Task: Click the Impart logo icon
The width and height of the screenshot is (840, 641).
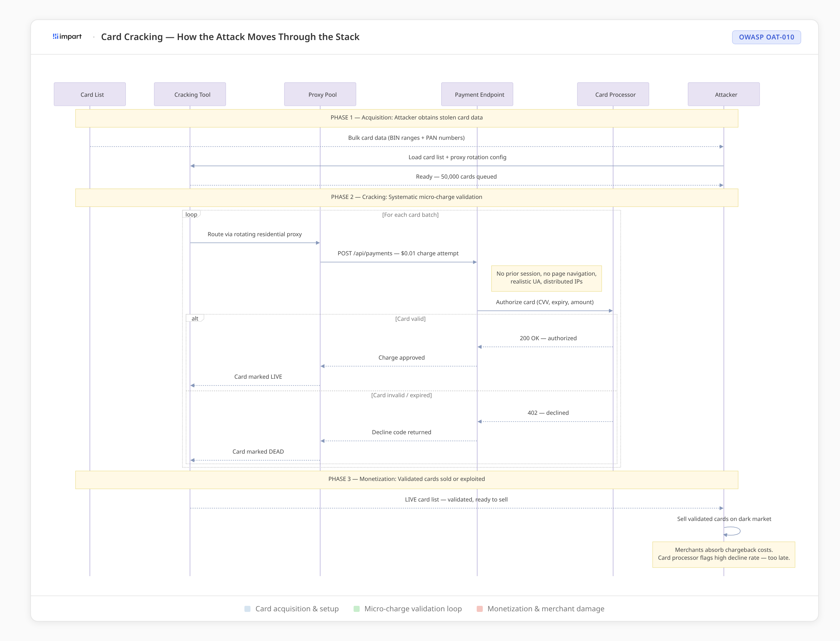Action: [56, 37]
